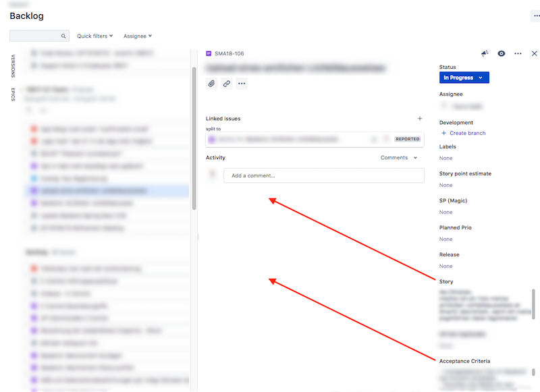
Task: Click the Backlog page heading
Action: click(x=26, y=16)
